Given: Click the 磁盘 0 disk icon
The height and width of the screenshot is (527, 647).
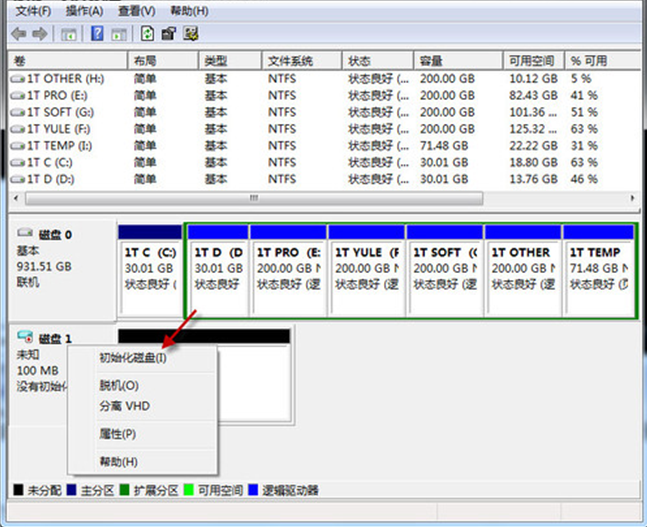Looking at the screenshot, I should pos(26,233).
